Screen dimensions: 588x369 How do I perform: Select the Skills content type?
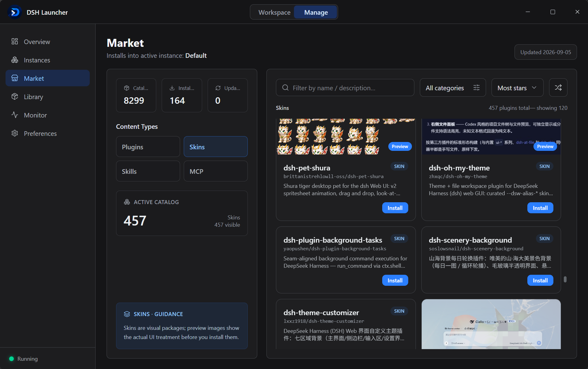pyautogui.click(x=148, y=171)
